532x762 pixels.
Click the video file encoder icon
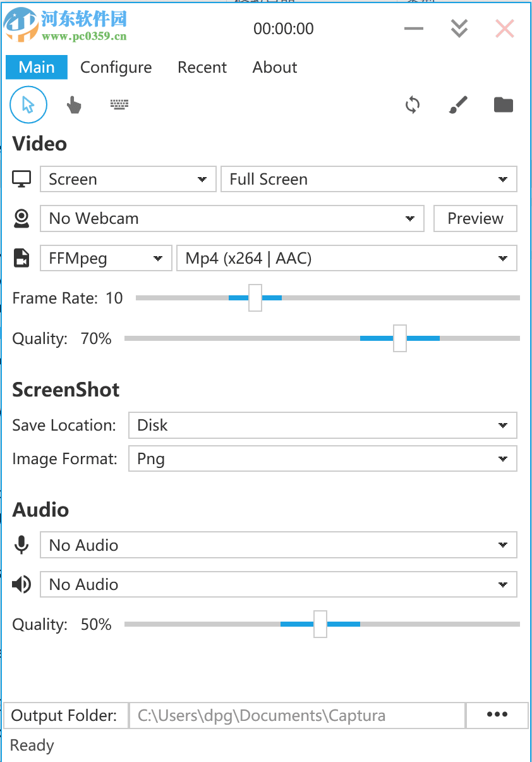tap(21, 258)
